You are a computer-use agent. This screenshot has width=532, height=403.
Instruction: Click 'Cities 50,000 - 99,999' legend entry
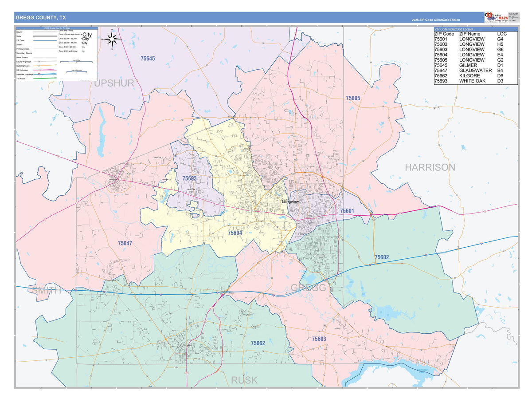coord(68,39)
